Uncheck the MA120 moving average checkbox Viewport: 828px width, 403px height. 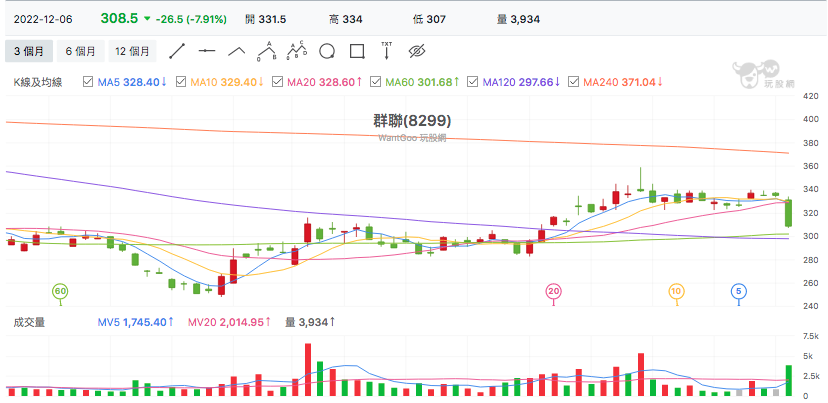tap(473, 82)
